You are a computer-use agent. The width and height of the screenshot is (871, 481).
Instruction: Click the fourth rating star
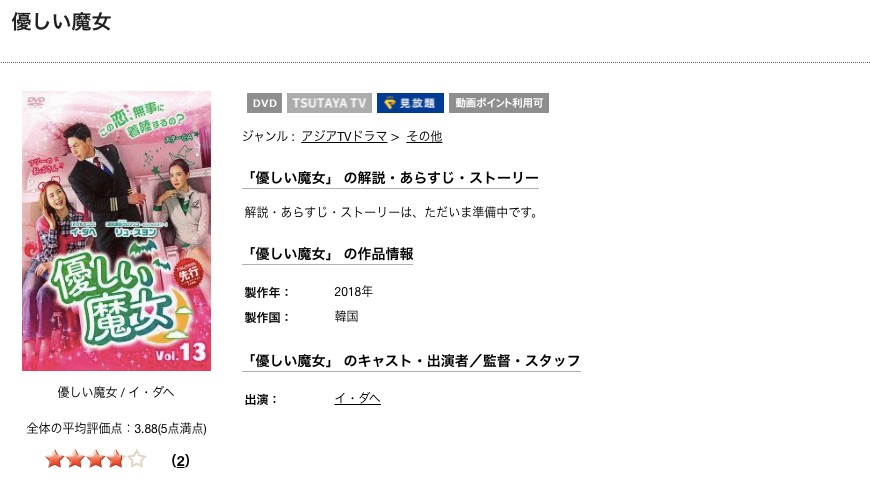pyautogui.click(x=116, y=460)
